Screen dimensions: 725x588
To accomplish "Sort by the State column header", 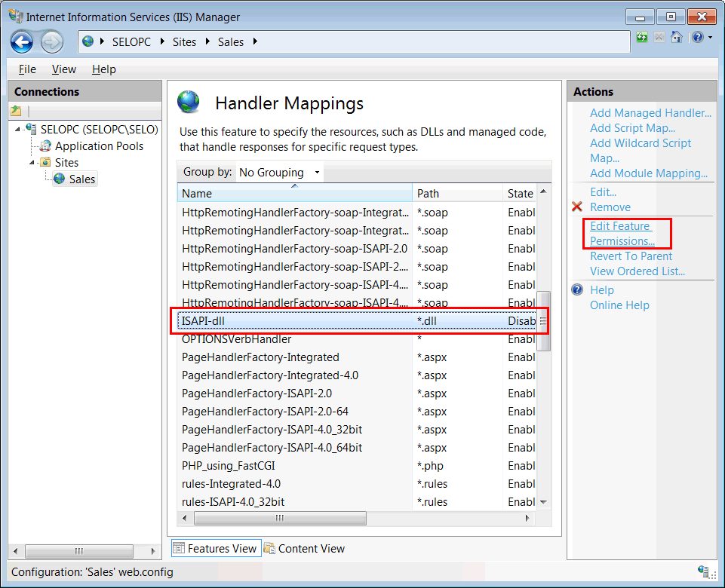I will pos(519,193).
